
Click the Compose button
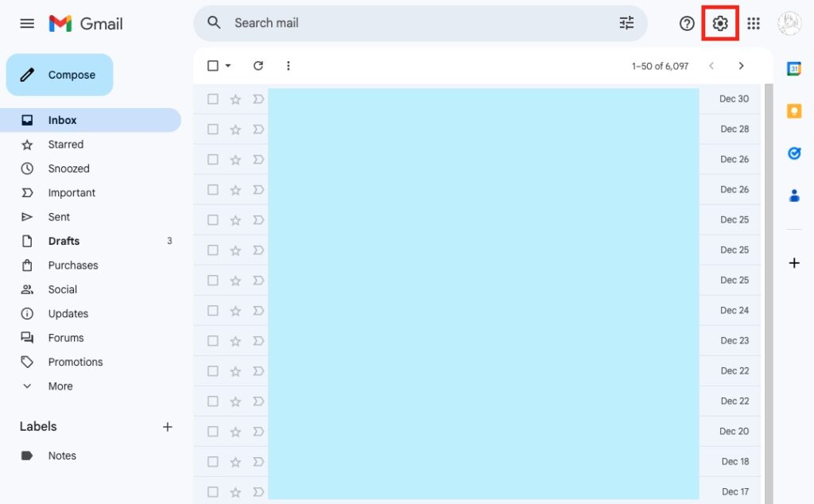60,75
